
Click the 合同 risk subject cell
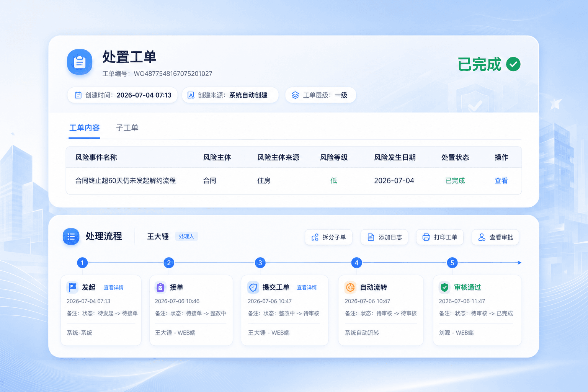tap(210, 181)
